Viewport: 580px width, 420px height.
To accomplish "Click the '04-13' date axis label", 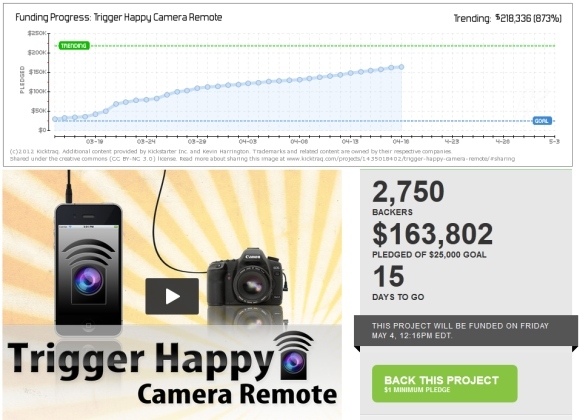I will pyautogui.click(x=350, y=141).
